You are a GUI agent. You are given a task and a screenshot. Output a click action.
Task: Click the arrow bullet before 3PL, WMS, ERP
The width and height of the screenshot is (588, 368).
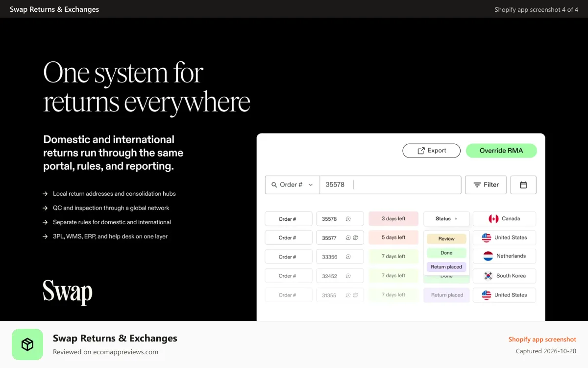tap(45, 237)
